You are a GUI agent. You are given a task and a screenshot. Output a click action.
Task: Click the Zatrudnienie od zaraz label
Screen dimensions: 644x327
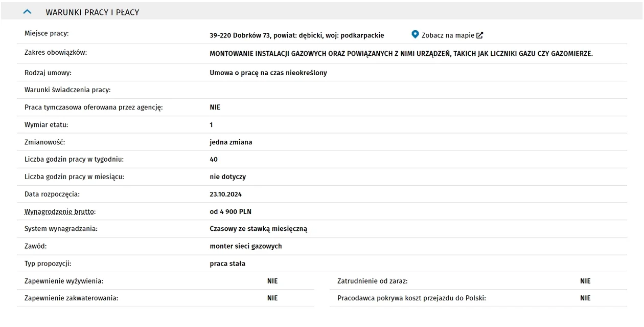(x=373, y=281)
